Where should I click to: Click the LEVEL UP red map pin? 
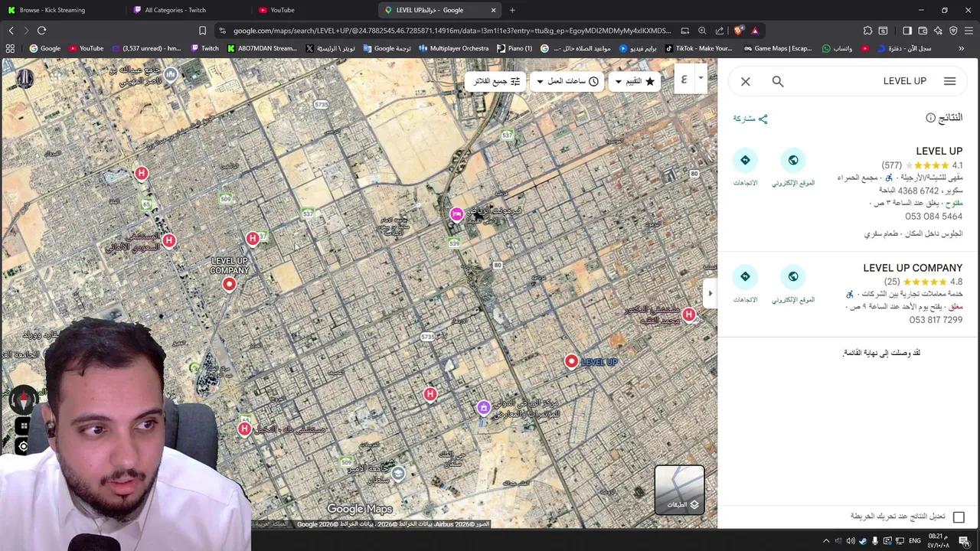571,361
